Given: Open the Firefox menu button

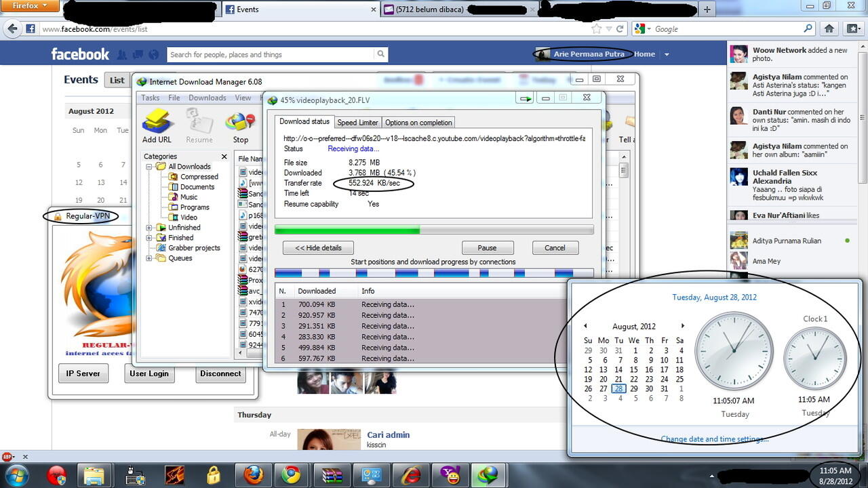Looking at the screenshot, I should pos(30,5).
